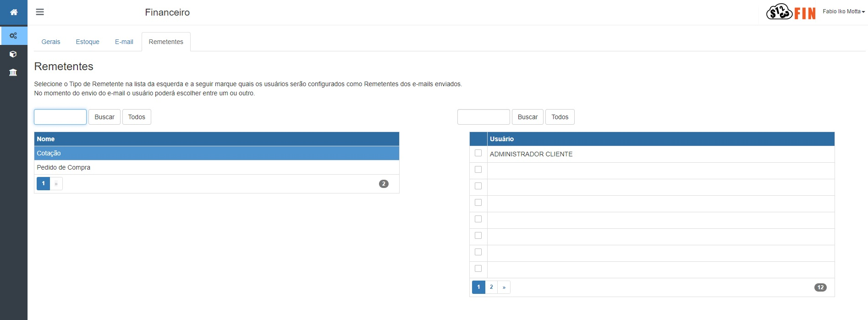Go to next page in Usuário list
The width and height of the screenshot is (868, 320).
[x=504, y=287]
